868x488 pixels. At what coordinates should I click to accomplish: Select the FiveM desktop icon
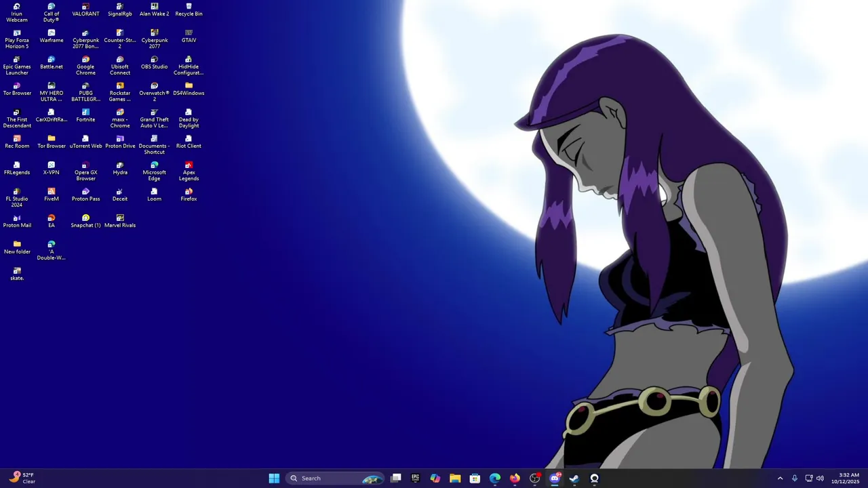[x=52, y=195]
